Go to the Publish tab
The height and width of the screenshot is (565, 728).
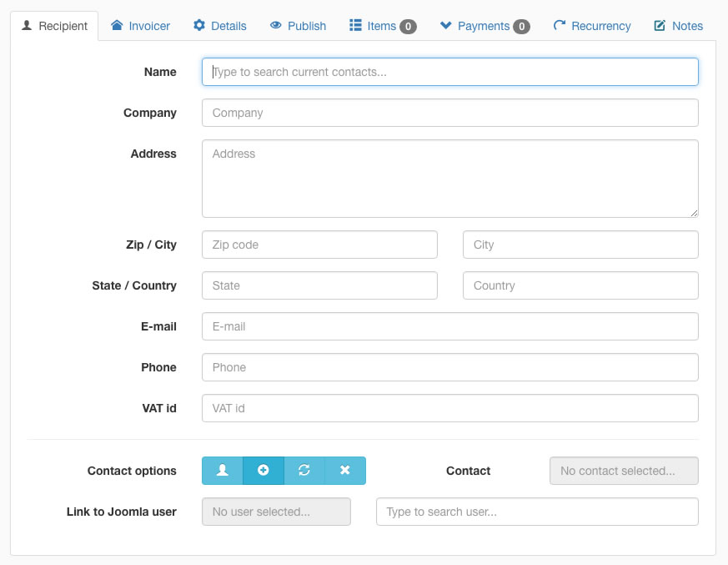click(x=298, y=26)
